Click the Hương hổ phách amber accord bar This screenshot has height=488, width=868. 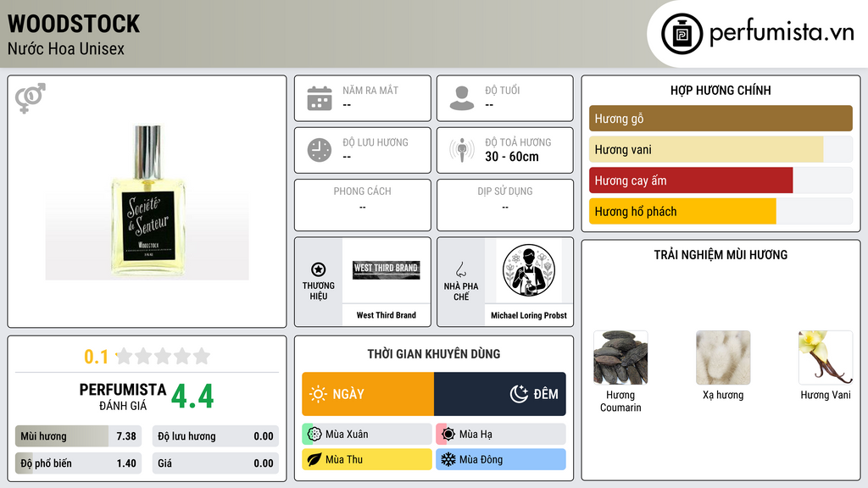click(721, 211)
